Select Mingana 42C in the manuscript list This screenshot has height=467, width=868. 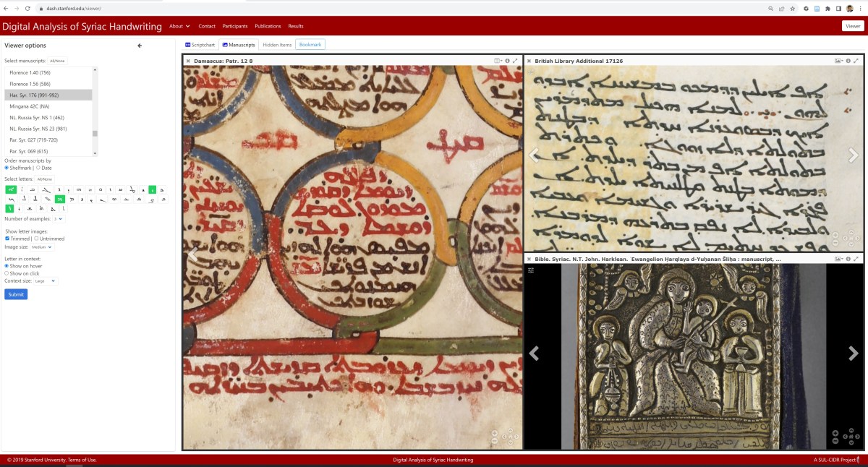30,106
